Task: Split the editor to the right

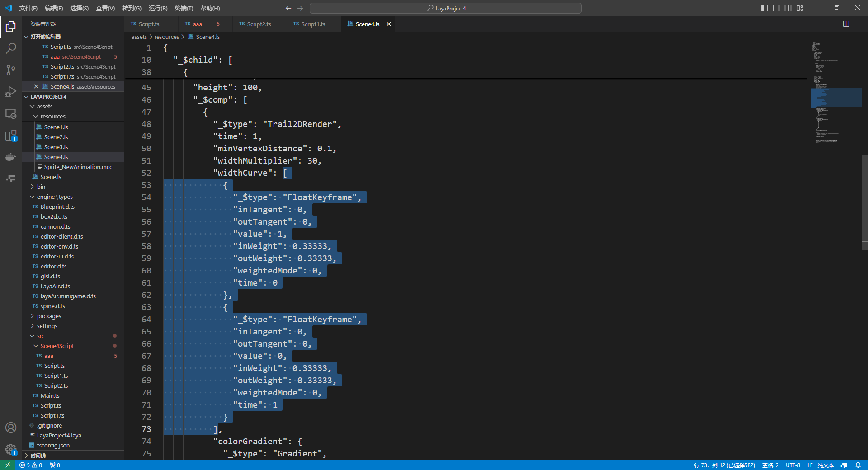Action: click(x=846, y=24)
